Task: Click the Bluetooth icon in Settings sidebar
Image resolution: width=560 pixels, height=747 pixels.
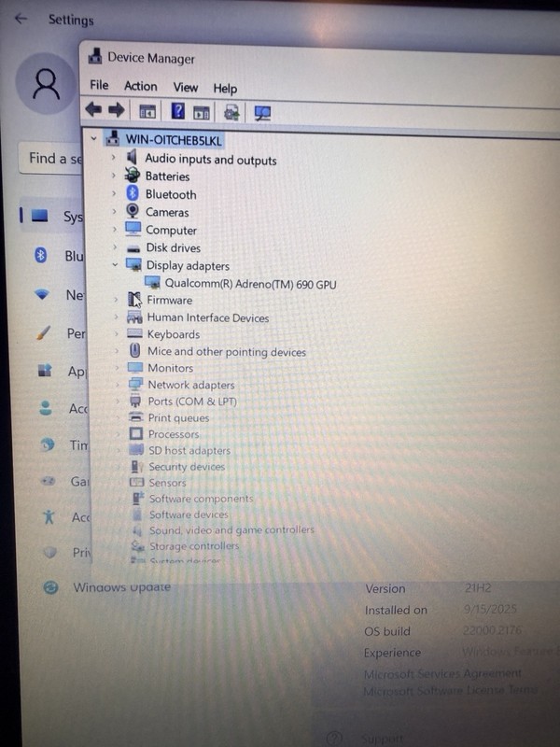Action: tap(41, 255)
